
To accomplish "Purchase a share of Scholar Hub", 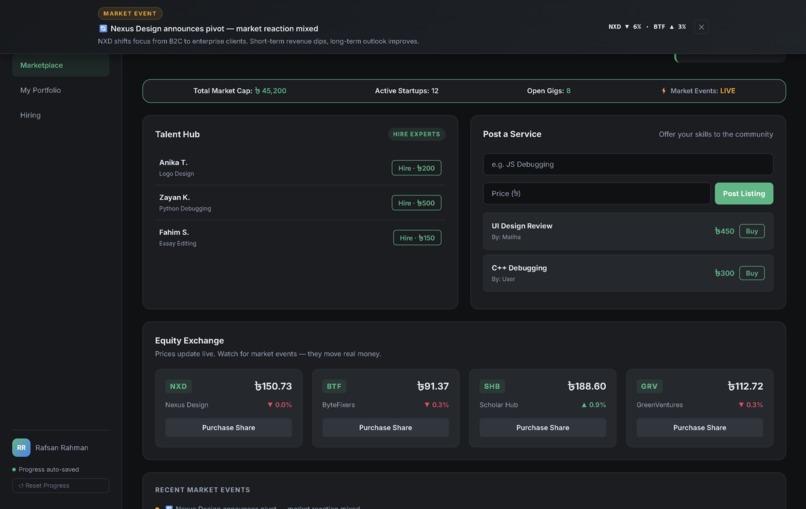I will [543, 428].
